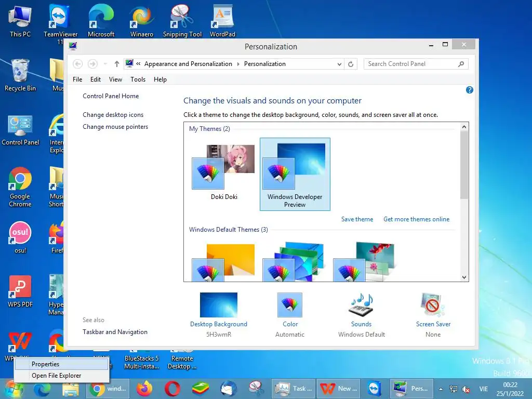Choose Open File Explorer menu entry

pos(61,376)
